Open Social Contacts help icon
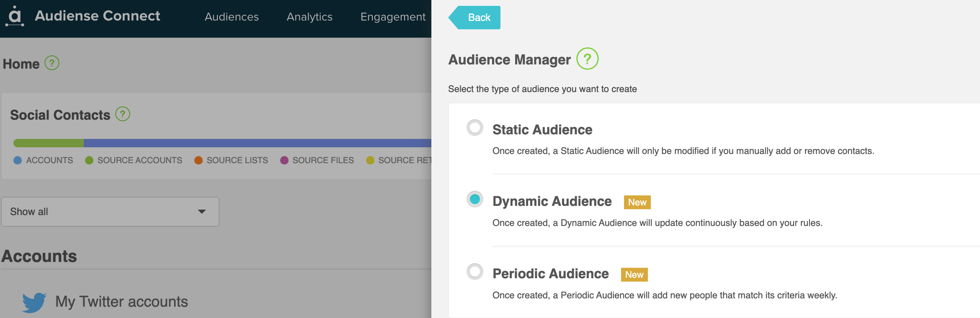The width and height of the screenshot is (980, 318). tap(123, 114)
